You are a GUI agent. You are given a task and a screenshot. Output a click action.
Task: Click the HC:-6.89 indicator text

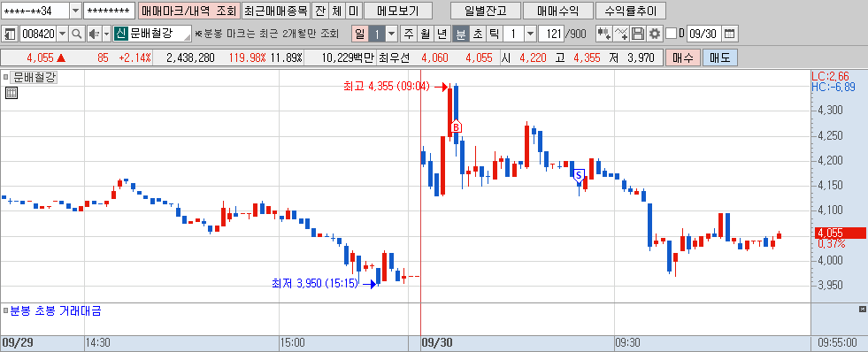pyautogui.click(x=833, y=87)
